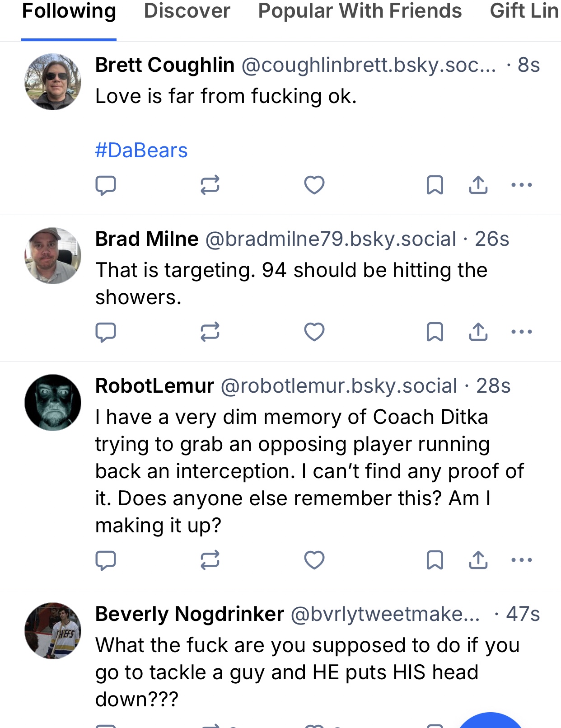
Task: Open the #DaBears hashtag link
Action: [141, 150]
